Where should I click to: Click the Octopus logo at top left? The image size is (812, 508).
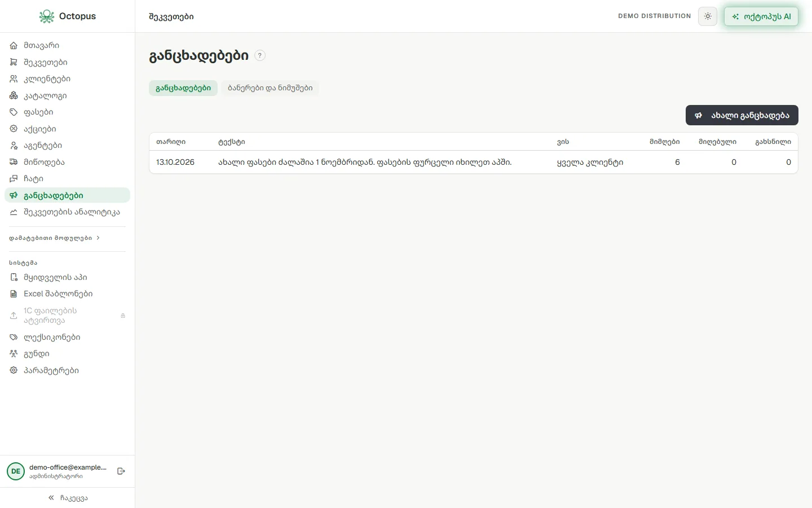pos(68,16)
